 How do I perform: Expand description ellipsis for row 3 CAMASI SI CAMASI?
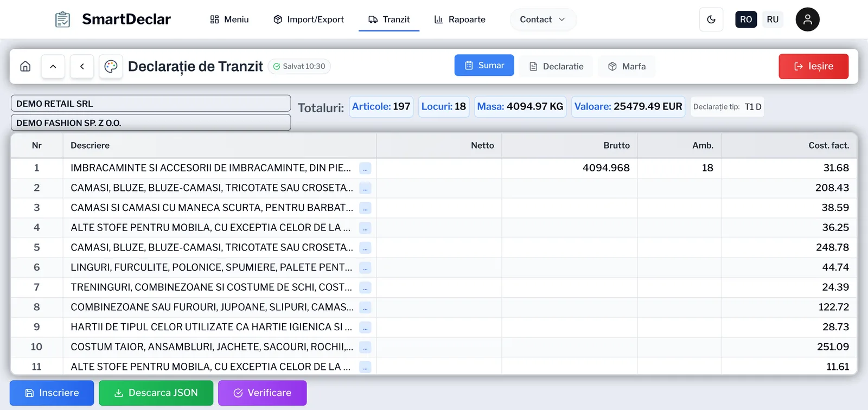pos(366,208)
